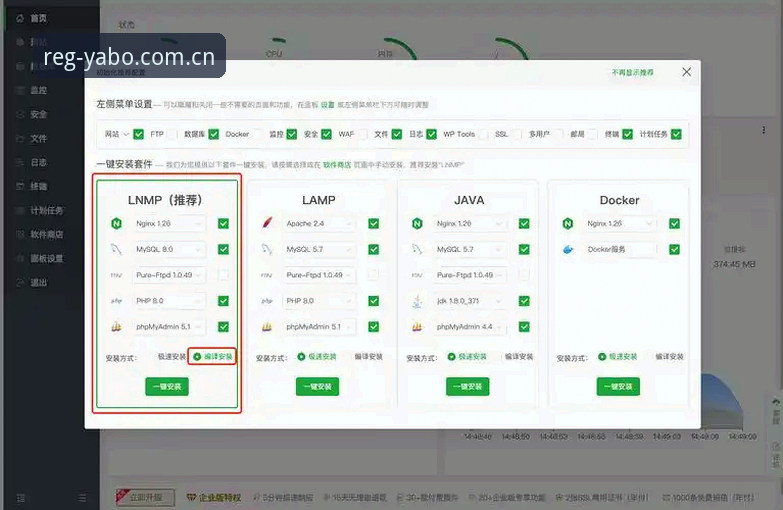Viewport: 783px width, 510px height.
Task: Open phpMyAdmin 4.4 dropdown in JAVA card
Action: point(470,327)
